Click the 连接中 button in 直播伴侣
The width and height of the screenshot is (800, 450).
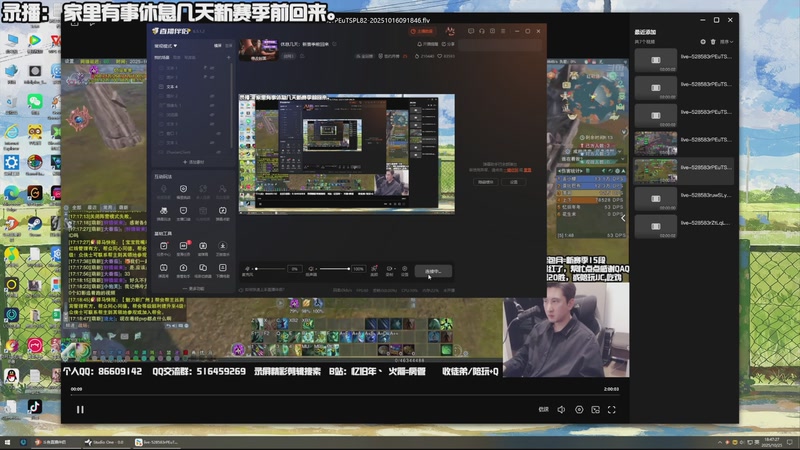(x=433, y=271)
